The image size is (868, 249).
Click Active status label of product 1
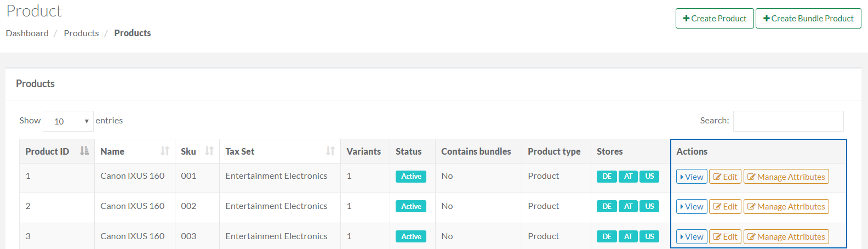pos(411,177)
